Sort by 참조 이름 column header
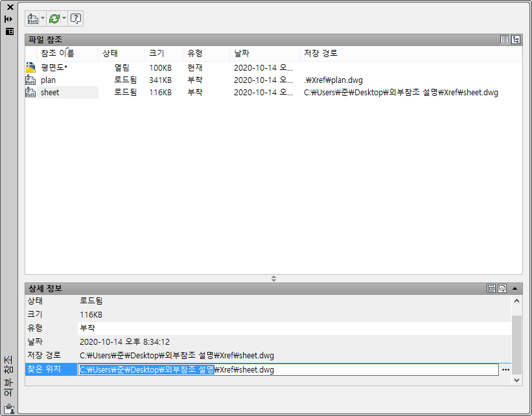532x416 pixels. (x=67, y=53)
